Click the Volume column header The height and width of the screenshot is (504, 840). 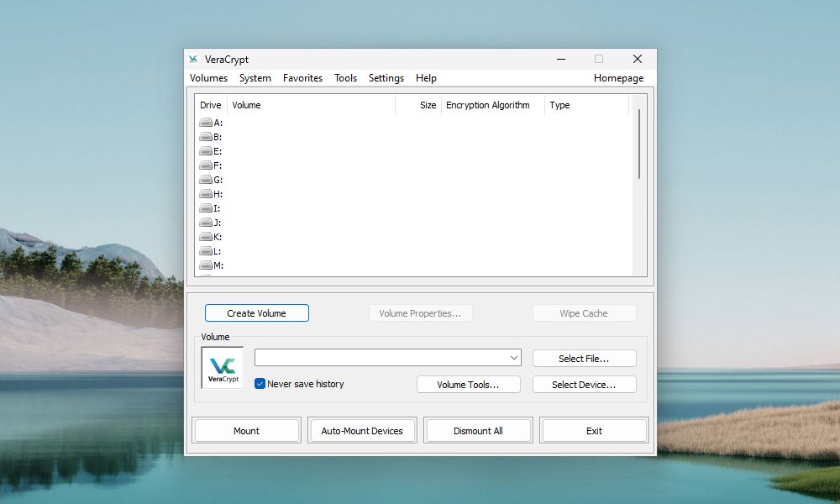pyautogui.click(x=312, y=105)
